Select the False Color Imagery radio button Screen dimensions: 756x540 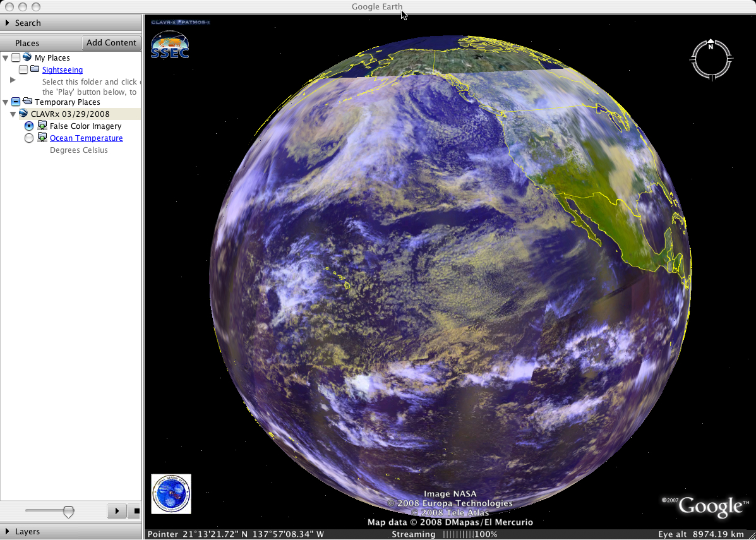point(29,126)
